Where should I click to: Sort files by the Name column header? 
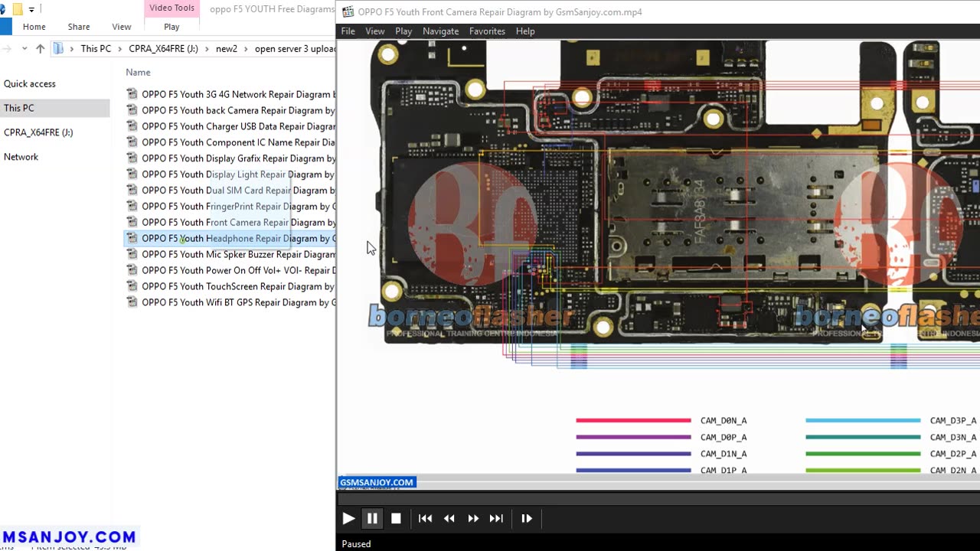pyautogui.click(x=138, y=72)
